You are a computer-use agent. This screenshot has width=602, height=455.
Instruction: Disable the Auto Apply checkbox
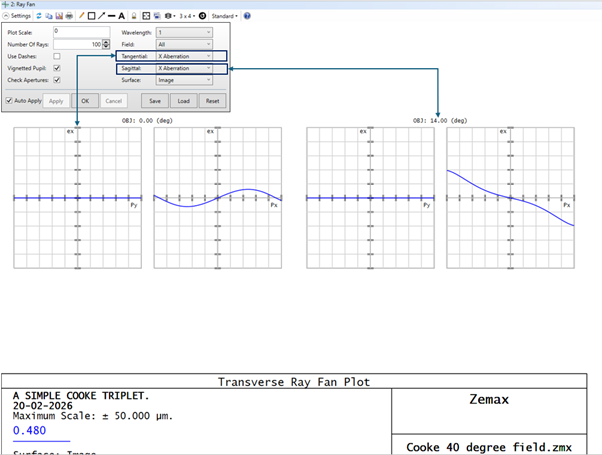click(x=9, y=101)
